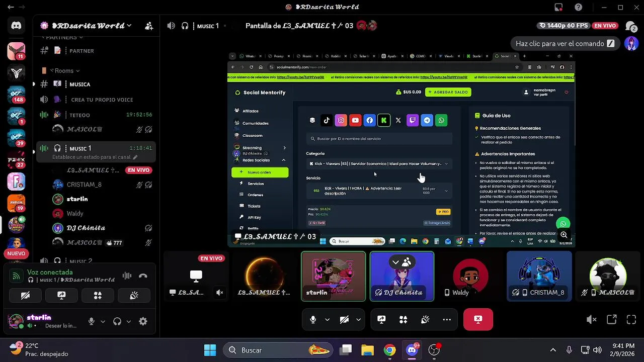Collapse the Rooms category

pos(67,71)
